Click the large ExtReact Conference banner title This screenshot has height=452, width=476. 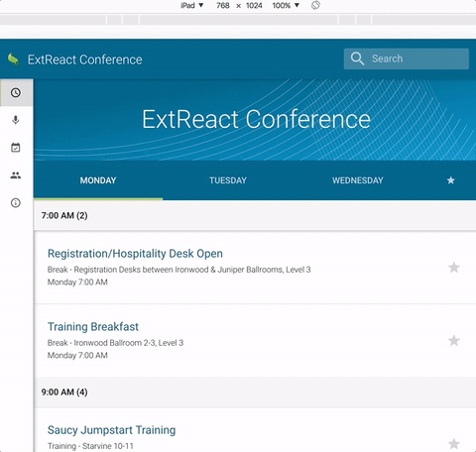click(256, 119)
